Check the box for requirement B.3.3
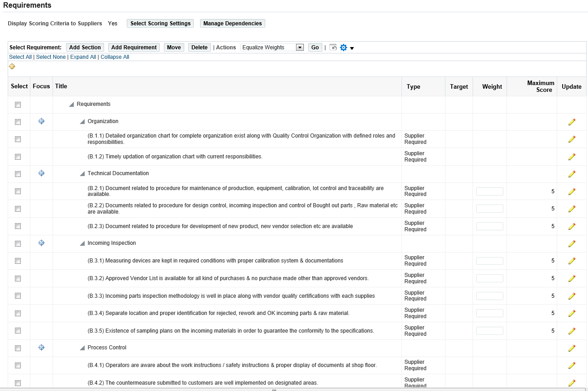 [x=18, y=296]
